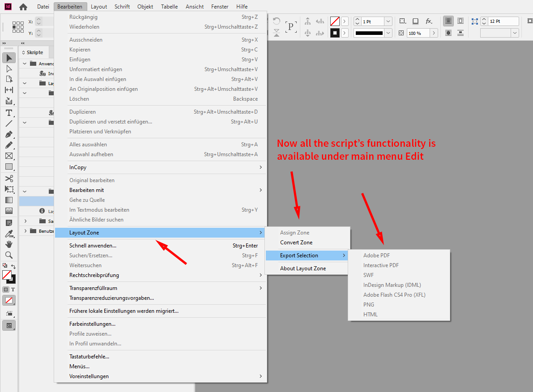Screen dimensions: 533x392
Task: Open the Tabelle menu
Action: (x=169, y=6)
